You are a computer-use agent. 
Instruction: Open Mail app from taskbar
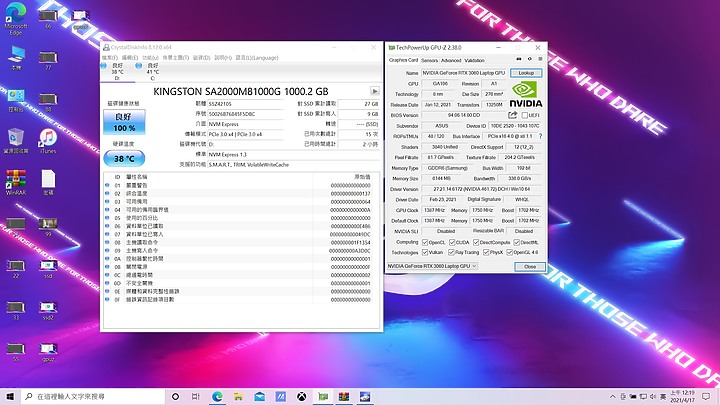click(x=259, y=396)
